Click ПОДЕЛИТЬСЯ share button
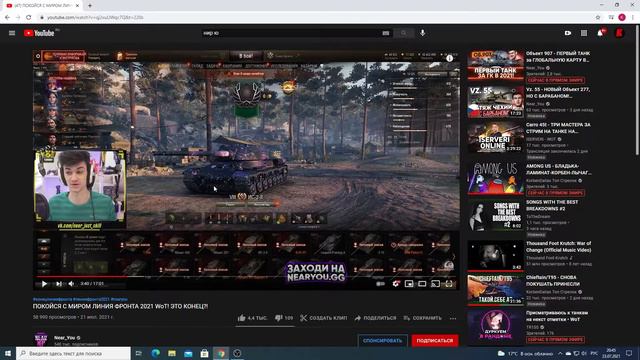Viewport: 640px width, 360px height. [x=375, y=318]
